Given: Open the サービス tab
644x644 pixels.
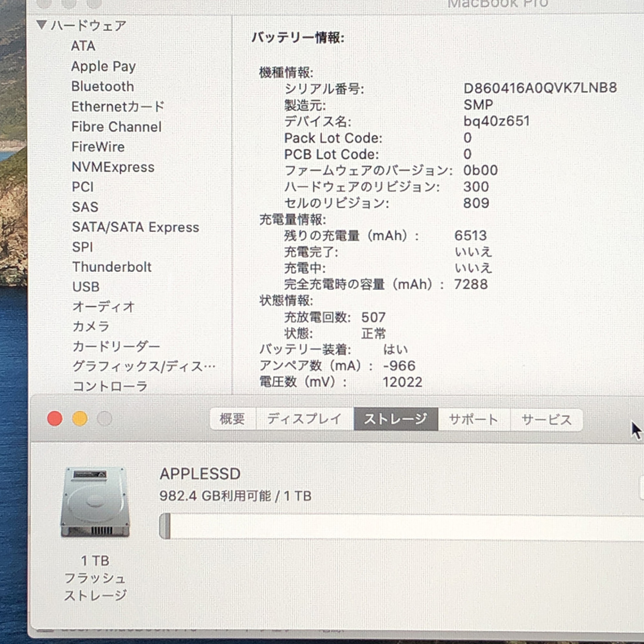Looking at the screenshot, I should click(547, 420).
